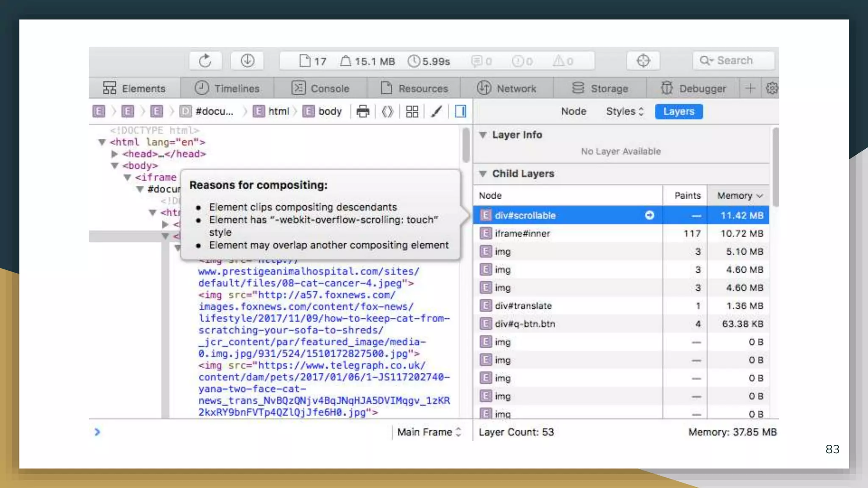Click the reload page icon
Image resolution: width=868 pixels, height=488 pixels.
(x=205, y=61)
